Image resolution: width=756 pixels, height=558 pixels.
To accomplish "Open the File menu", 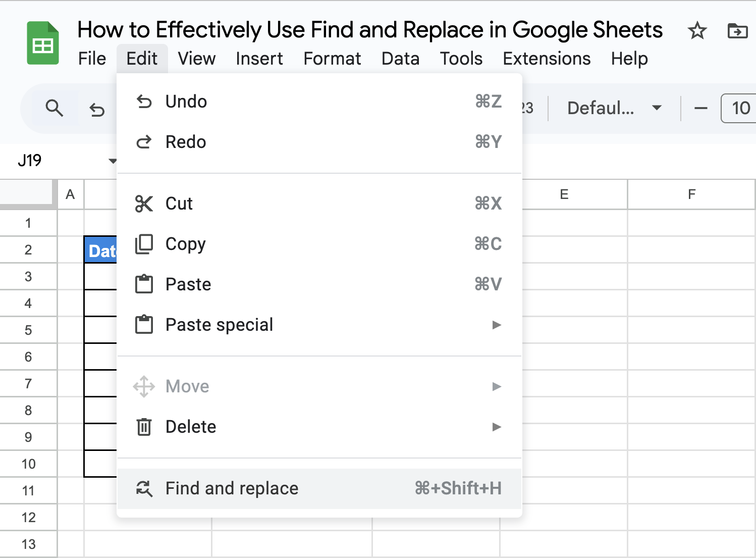I will (92, 59).
